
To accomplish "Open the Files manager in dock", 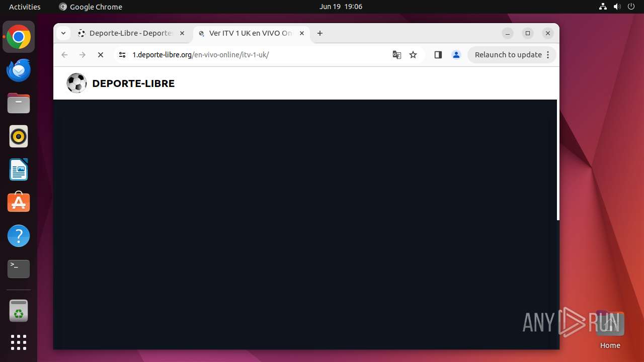I will 19,104.
